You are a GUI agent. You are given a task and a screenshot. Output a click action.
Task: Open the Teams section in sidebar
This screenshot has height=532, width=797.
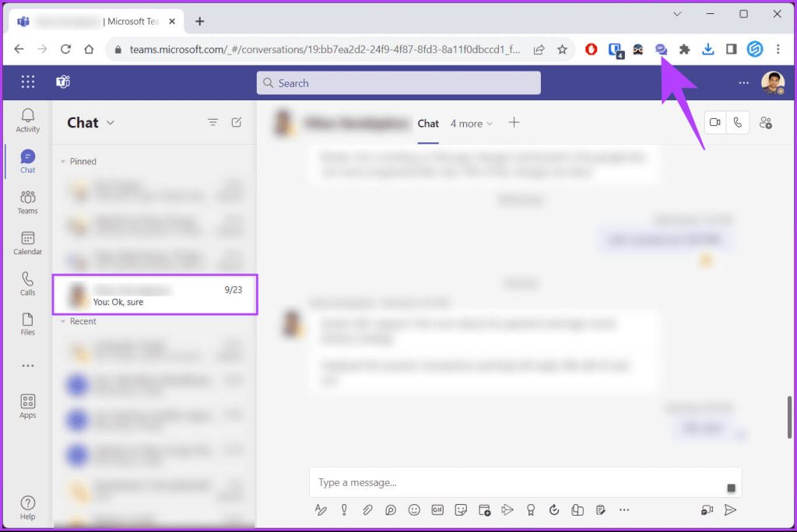coord(27,202)
